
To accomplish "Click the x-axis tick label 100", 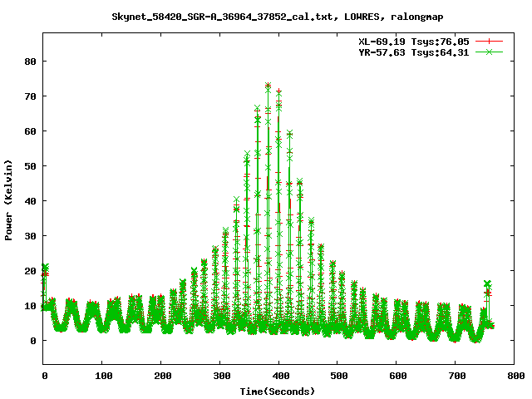I will [103, 376].
